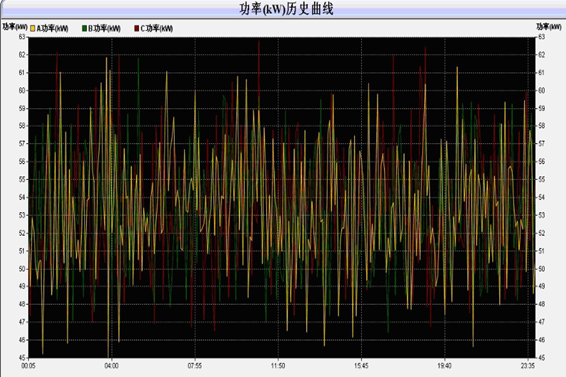The height and width of the screenshot is (377, 566).
Task: Click the right axis value 52
Action: coord(541,233)
